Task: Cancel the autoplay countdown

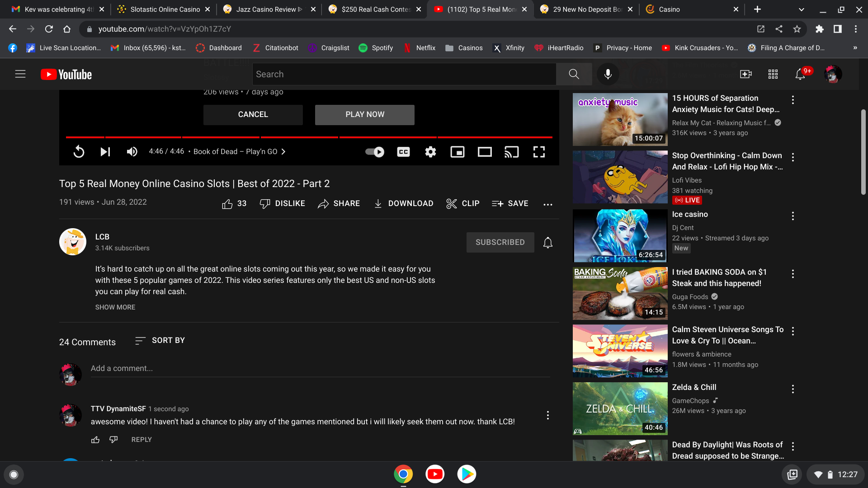Action: point(253,115)
